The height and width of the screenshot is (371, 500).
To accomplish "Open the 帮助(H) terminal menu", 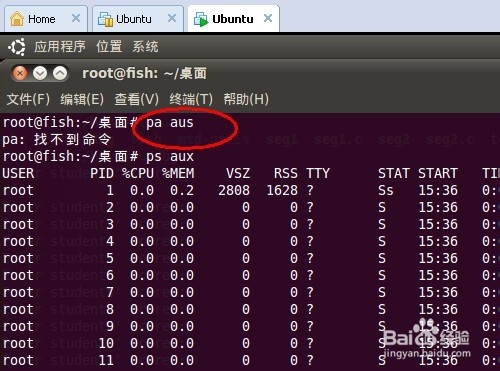I will pos(246,99).
